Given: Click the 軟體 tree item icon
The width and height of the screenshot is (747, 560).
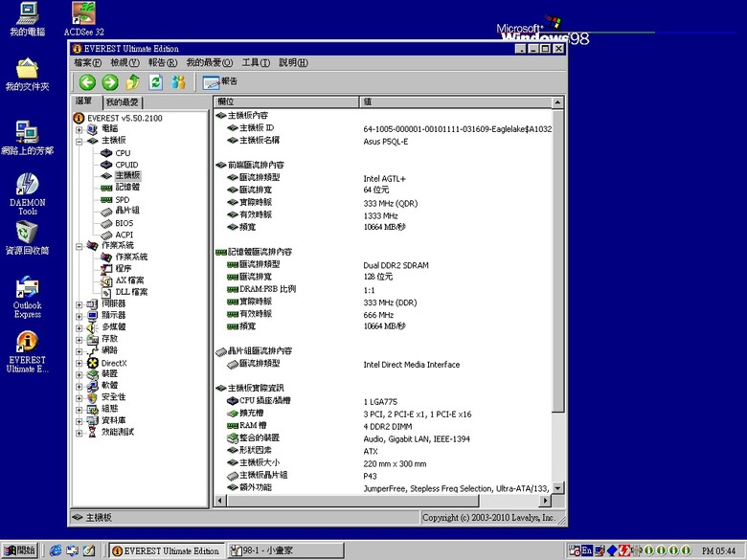Looking at the screenshot, I should coord(93,386).
